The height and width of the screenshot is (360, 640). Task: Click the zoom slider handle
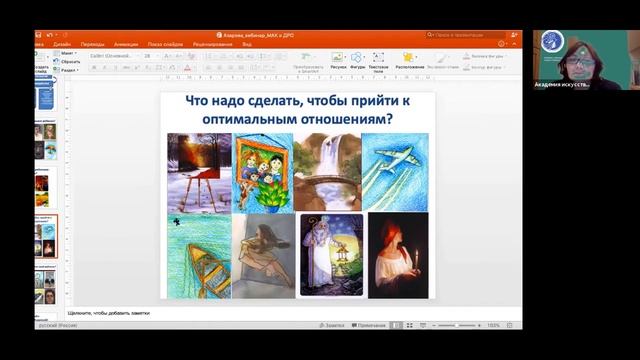coord(456,325)
